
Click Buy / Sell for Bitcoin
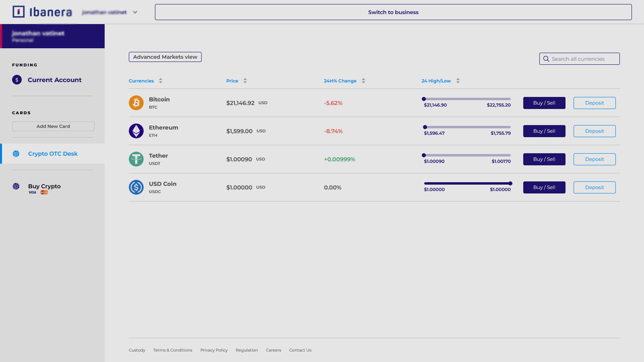[x=544, y=103]
